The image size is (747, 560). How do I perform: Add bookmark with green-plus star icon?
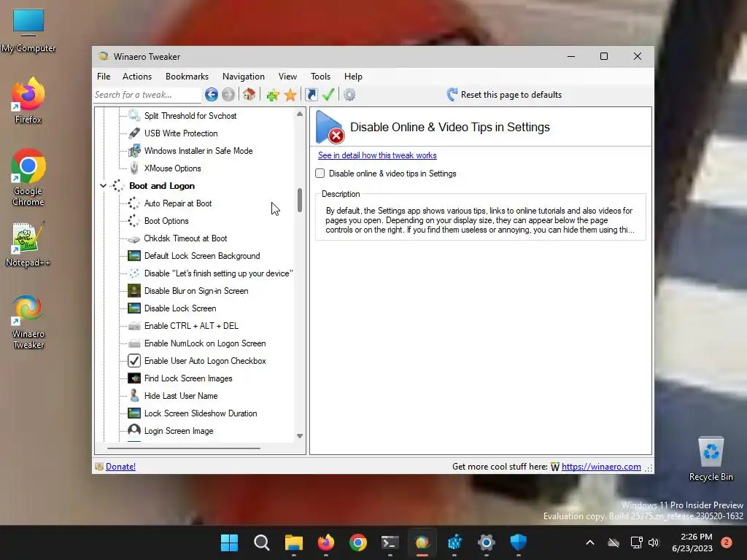pos(273,95)
